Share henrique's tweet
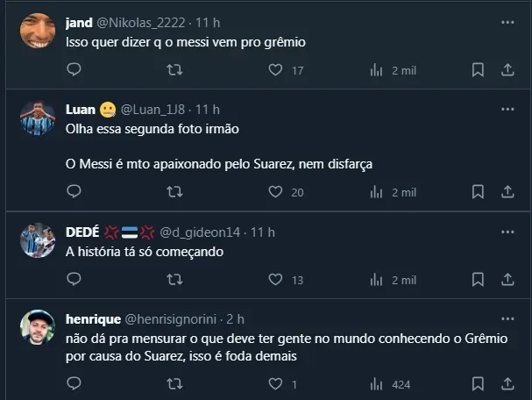The image size is (532, 400). [x=507, y=383]
